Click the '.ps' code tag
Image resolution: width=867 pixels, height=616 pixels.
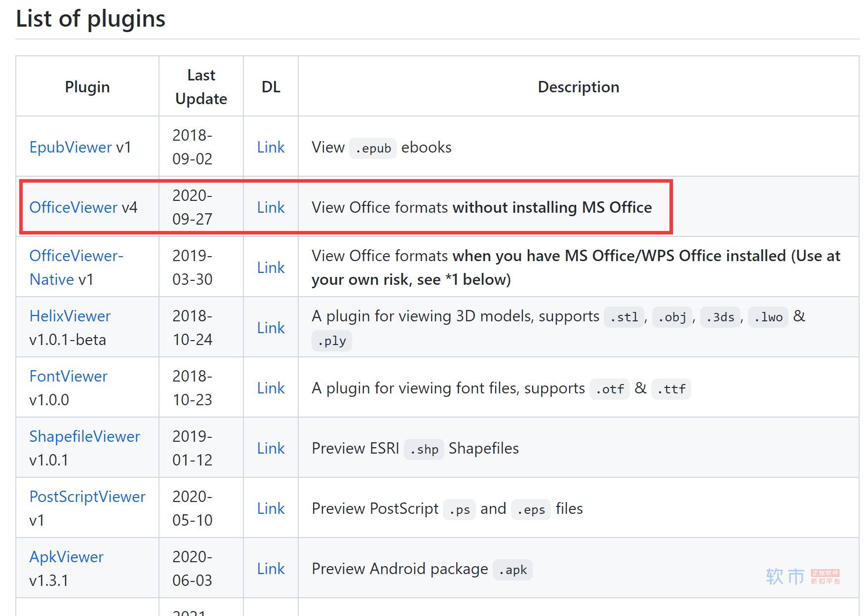460,509
